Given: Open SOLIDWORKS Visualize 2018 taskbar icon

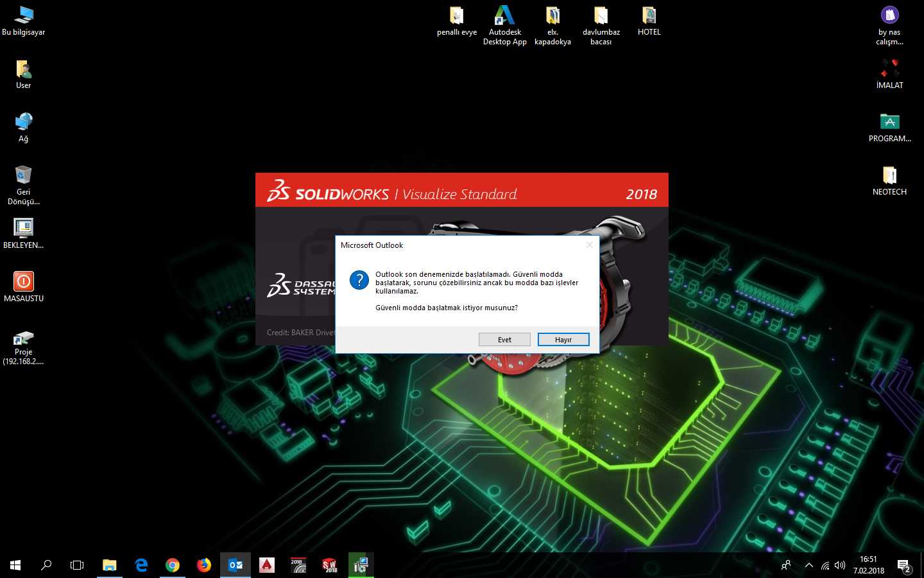Looking at the screenshot, I should click(298, 565).
